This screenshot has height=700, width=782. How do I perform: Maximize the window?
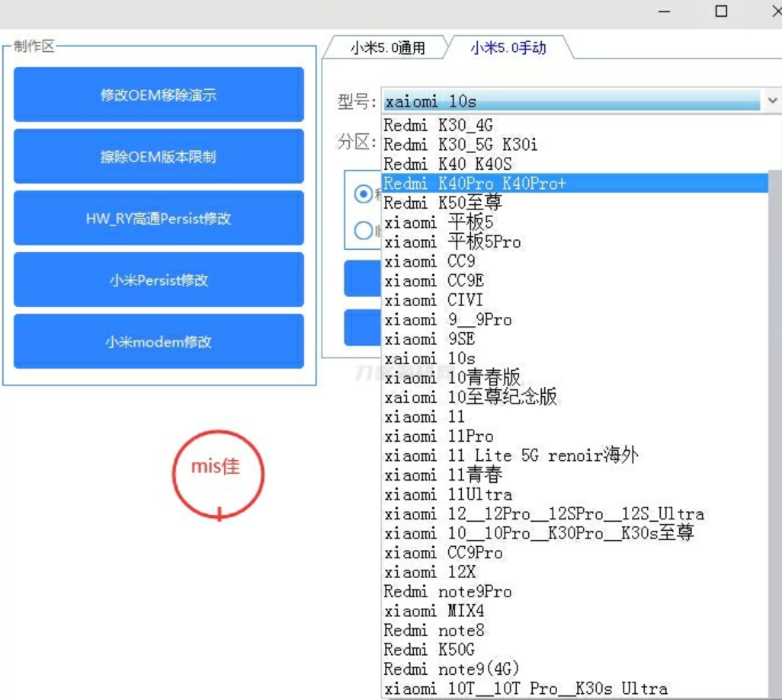[x=721, y=11]
